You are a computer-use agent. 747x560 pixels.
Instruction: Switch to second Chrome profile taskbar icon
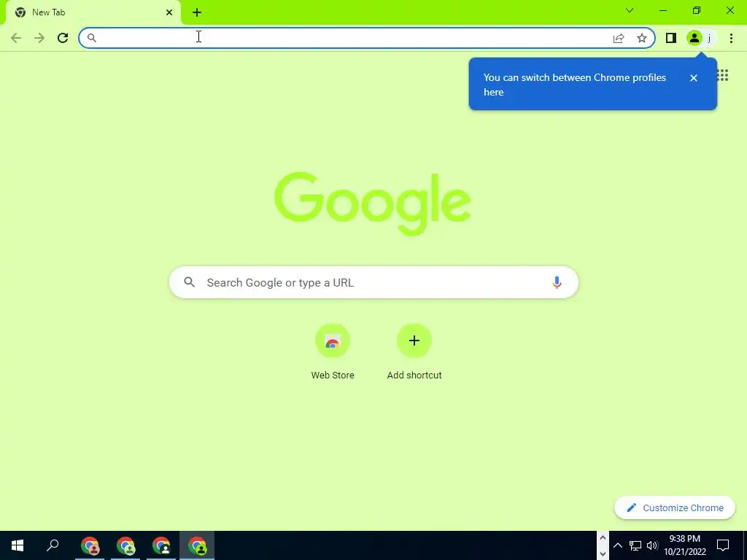tap(125, 545)
